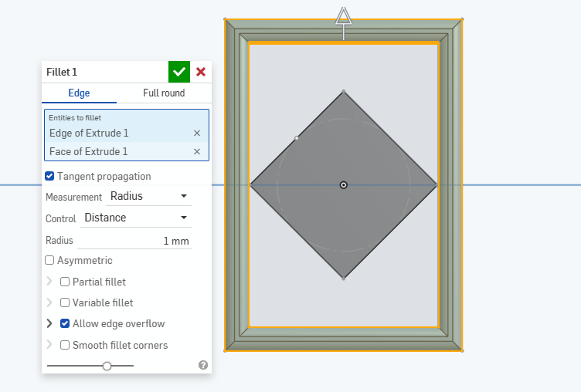This screenshot has width=581, height=392.
Task: Open the fillet help icon
Action: 203,365
